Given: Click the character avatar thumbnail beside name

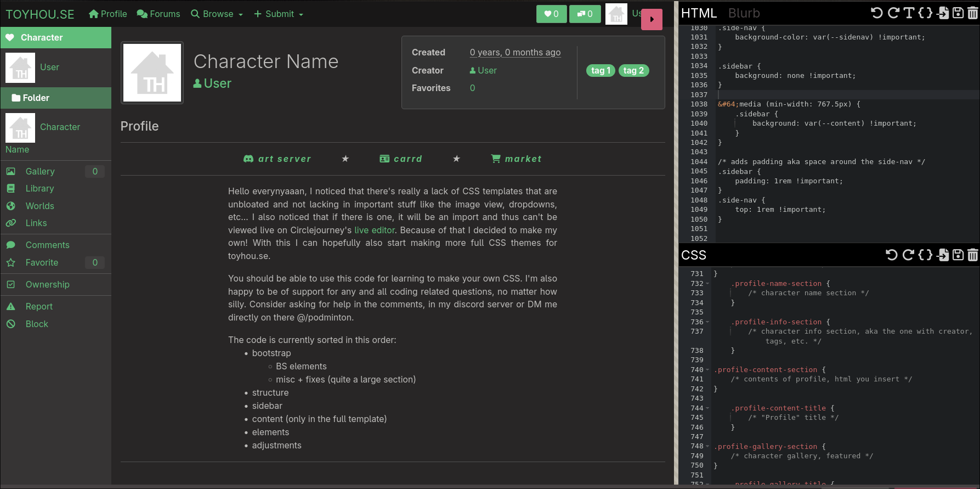Looking at the screenshot, I should pyautogui.click(x=152, y=72).
